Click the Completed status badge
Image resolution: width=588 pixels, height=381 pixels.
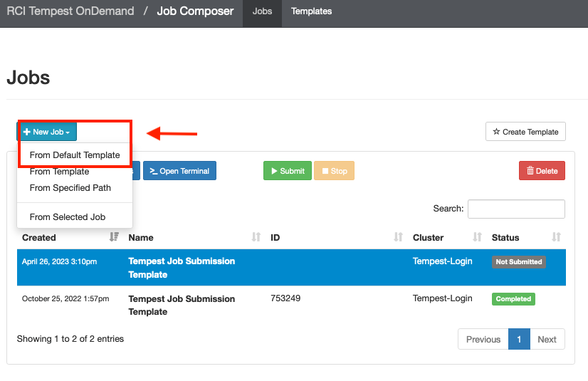click(x=513, y=299)
